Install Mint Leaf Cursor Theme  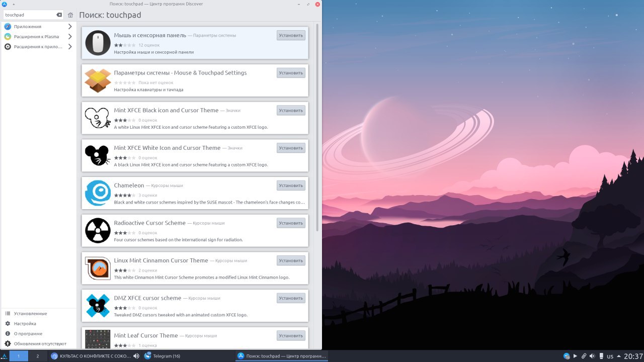coord(291,335)
